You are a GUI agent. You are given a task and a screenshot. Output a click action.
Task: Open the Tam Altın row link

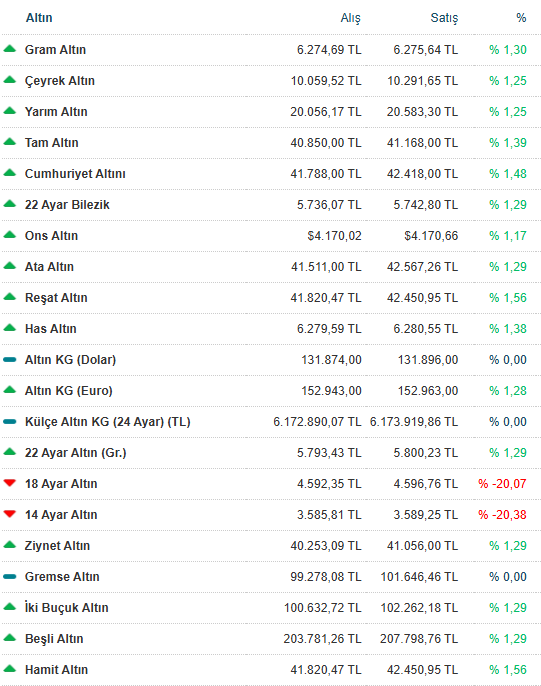[x=52, y=143]
